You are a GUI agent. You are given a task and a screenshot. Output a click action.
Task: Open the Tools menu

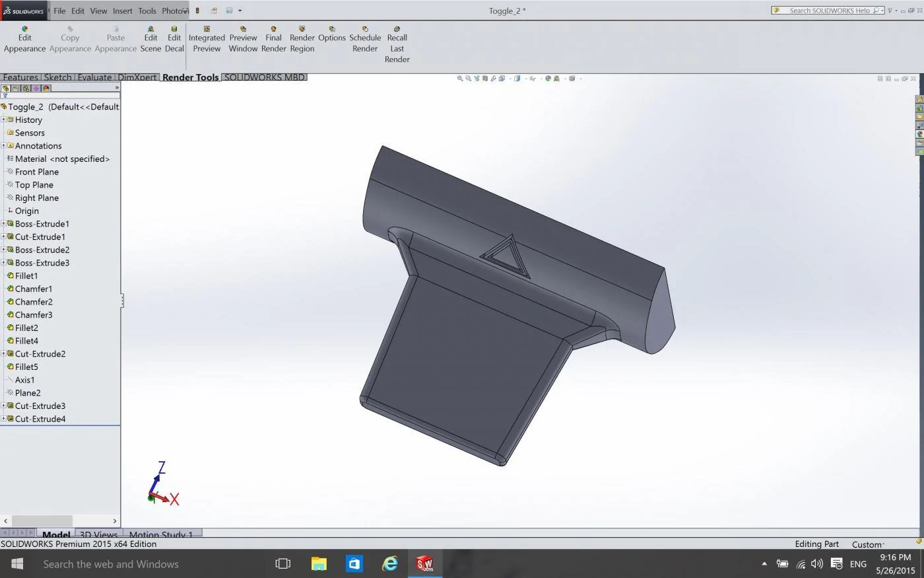(147, 11)
